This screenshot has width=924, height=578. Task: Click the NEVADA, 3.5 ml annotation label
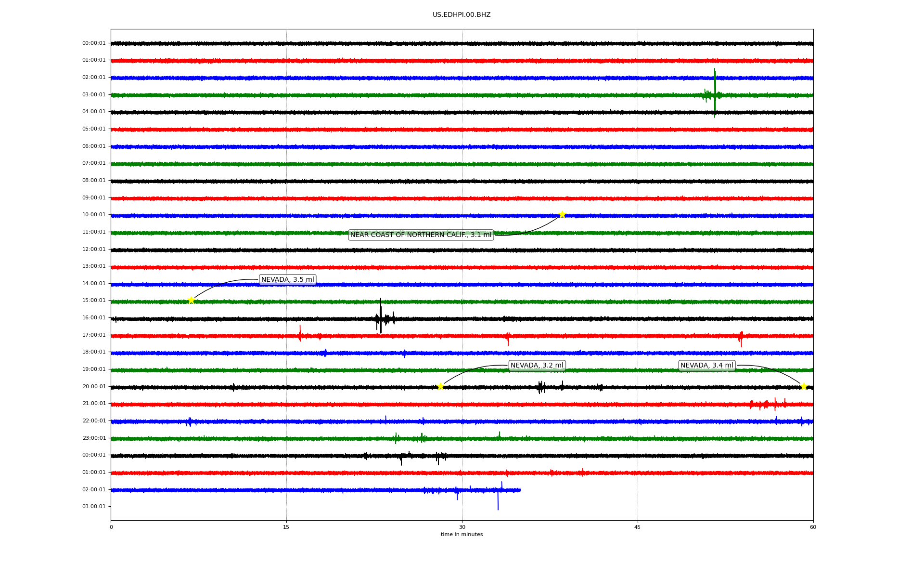(x=287, y=279)
